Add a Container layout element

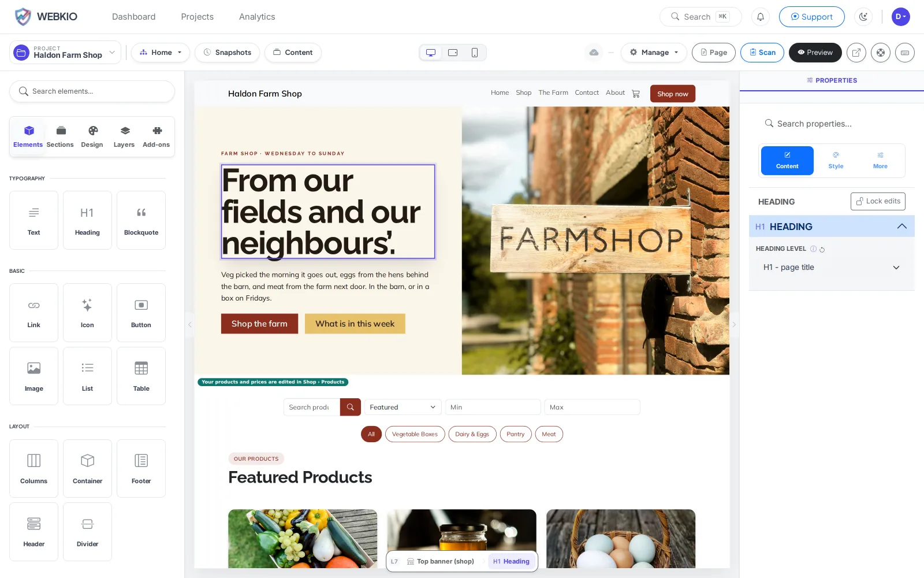[x=87, y=469]
